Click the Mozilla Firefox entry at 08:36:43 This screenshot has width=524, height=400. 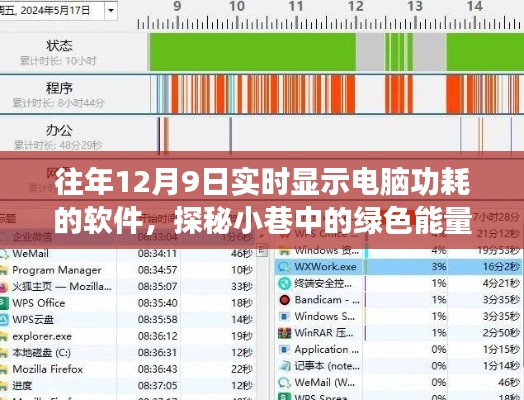click(x=127, y=369)
